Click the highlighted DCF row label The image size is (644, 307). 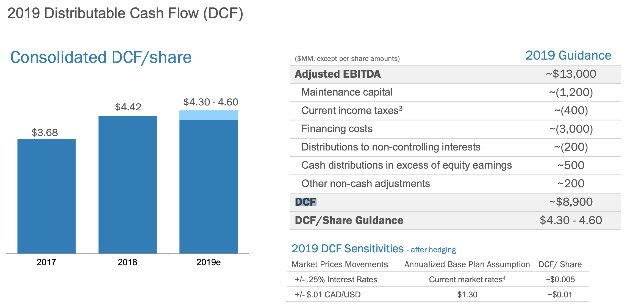point(306,202)
